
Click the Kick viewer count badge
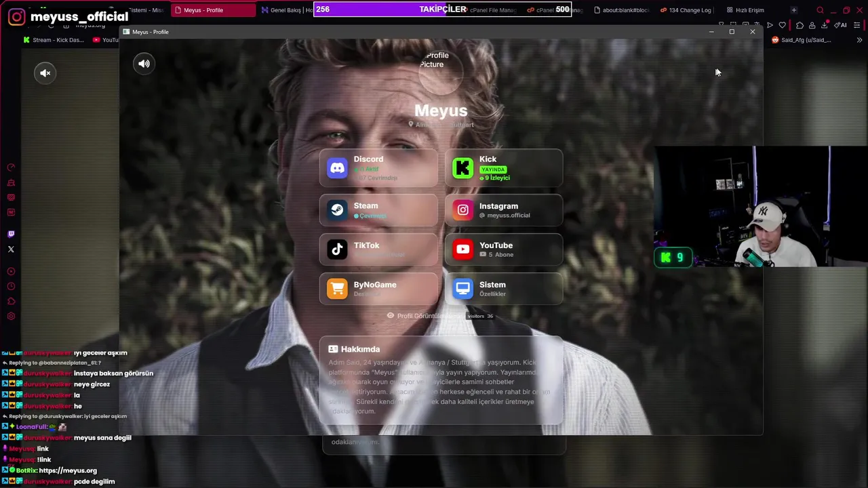click(673, 258)
